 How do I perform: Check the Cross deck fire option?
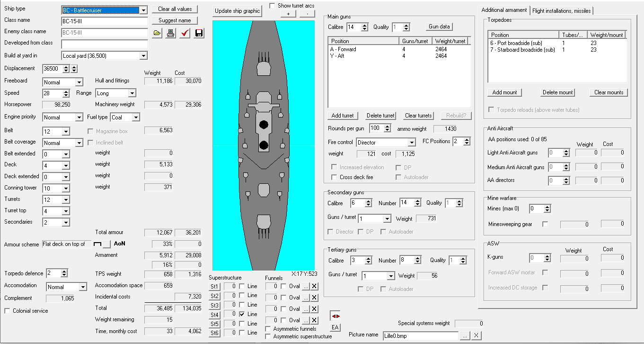coord(335,177)
